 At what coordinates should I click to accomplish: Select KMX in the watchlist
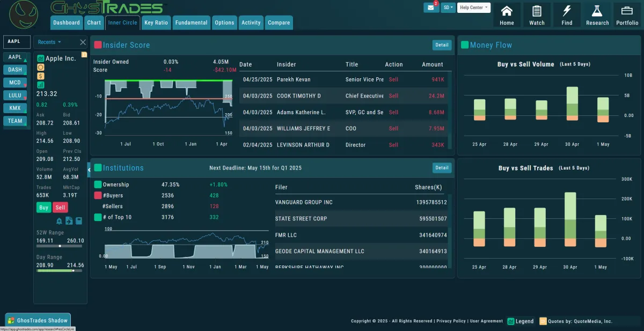(15, 108)
